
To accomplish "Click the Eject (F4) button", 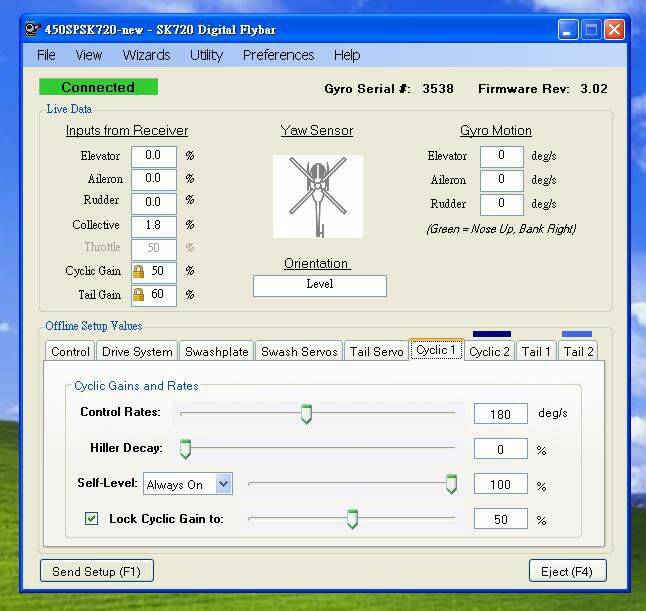I will [x=567, y=571].
